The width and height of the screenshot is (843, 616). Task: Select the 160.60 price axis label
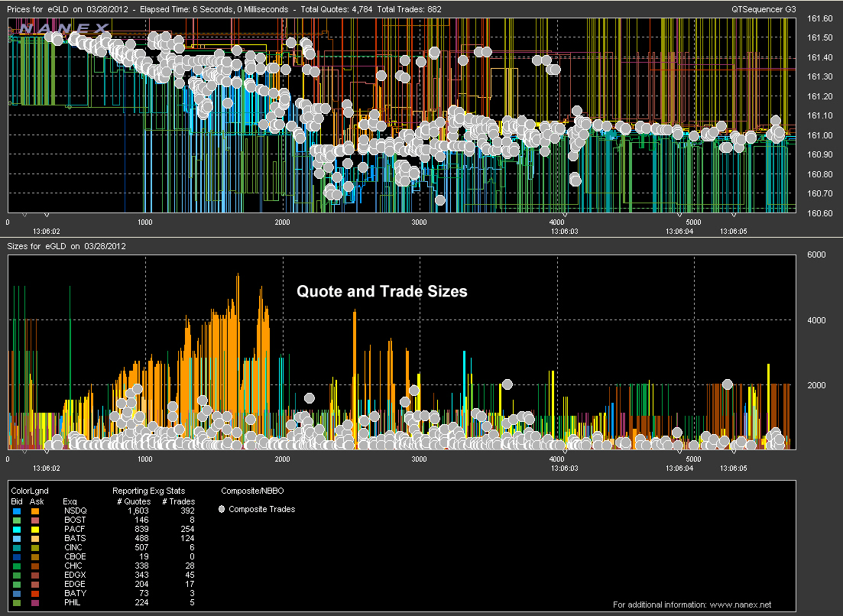(820, 213)
